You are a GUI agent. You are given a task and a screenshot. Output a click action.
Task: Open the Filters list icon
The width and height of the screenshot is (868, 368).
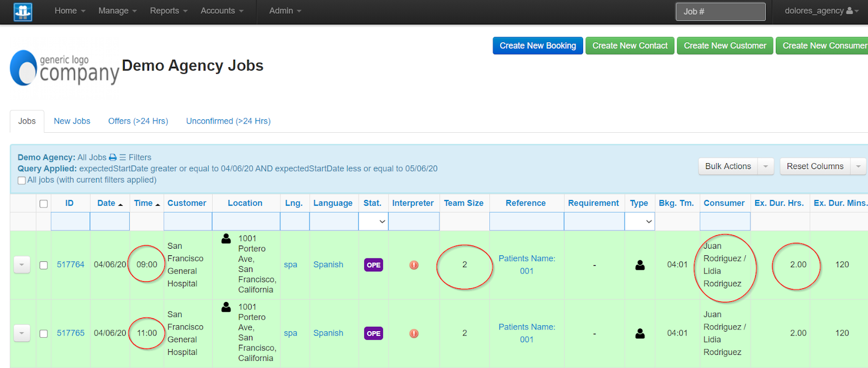tap(123, 157)
